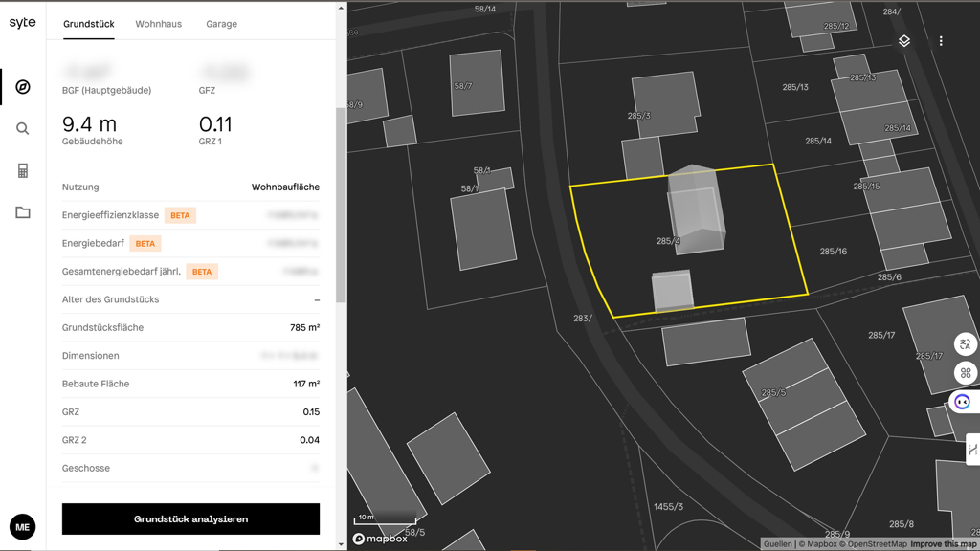This screenshot has height=551, width=980.
Task: Click the syte logo
Action: [x=23, y=23]
